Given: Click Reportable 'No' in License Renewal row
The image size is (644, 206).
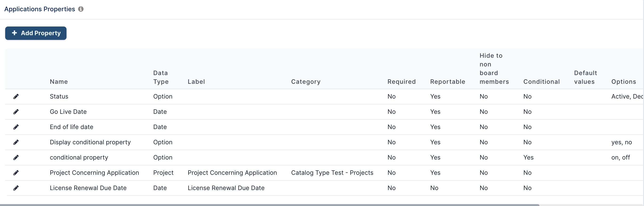Looking at the screenshot, I should [434, 188].
